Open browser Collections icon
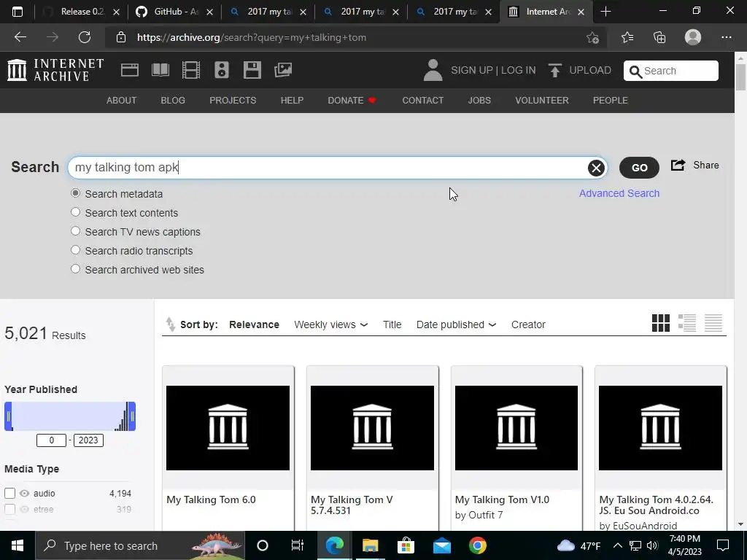 [x=659, y=37]
